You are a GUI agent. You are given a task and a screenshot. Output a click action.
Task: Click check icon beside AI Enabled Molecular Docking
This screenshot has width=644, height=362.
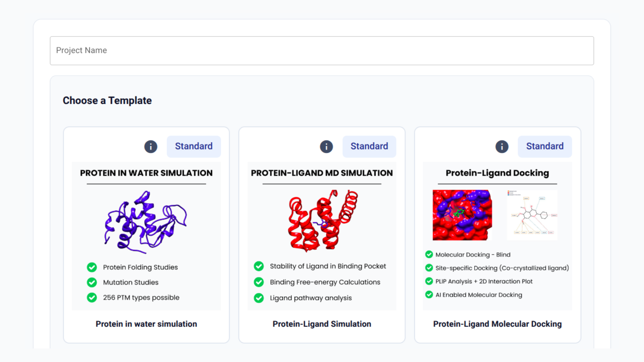pyautogui.click(x=429, y=295)
